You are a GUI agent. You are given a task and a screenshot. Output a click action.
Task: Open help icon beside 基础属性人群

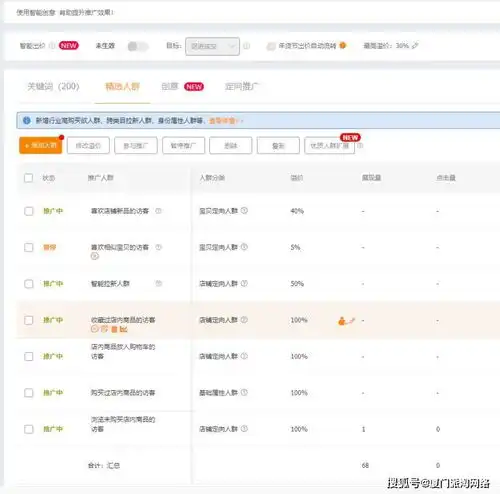(244, 392)
